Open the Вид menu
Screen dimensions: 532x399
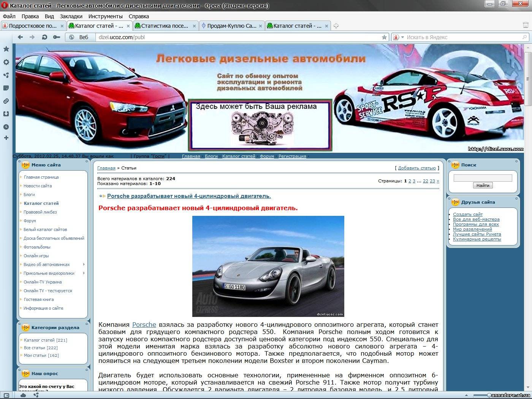click(49, 16)
